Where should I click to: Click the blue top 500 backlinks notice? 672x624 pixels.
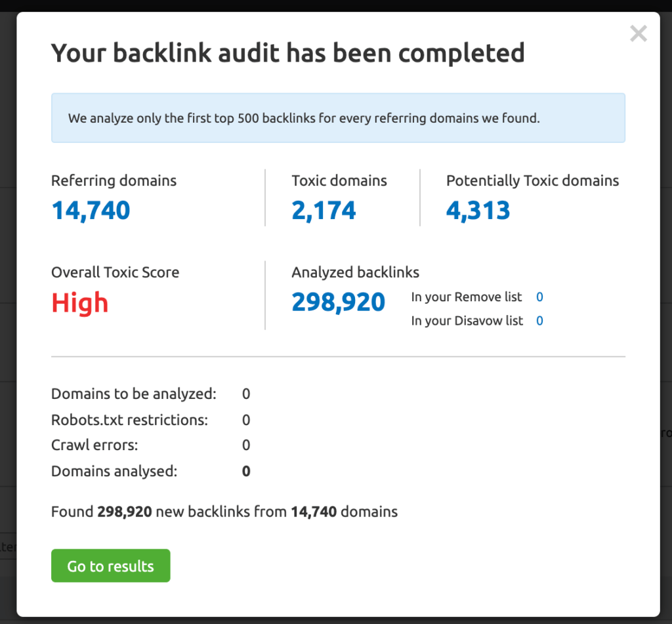[338, 118]
